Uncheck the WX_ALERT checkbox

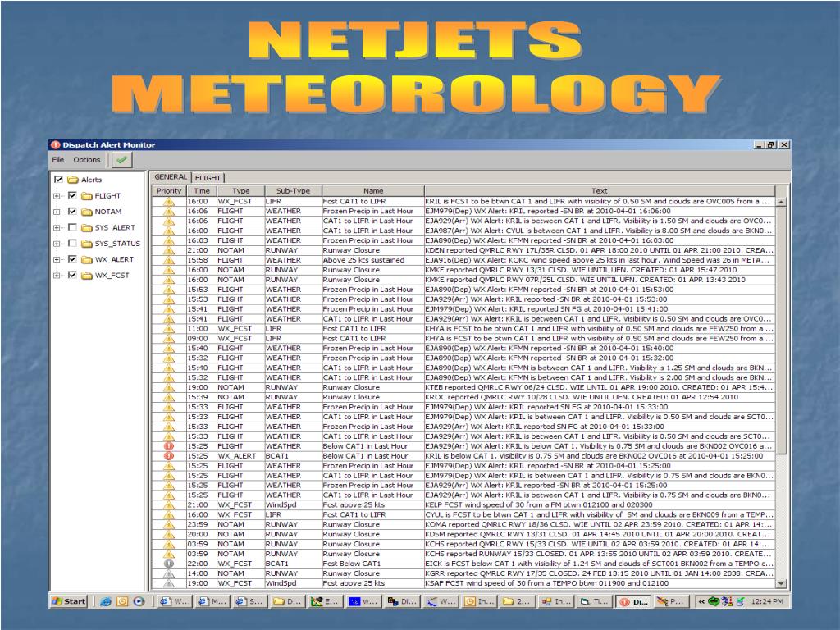click(72, 259)
